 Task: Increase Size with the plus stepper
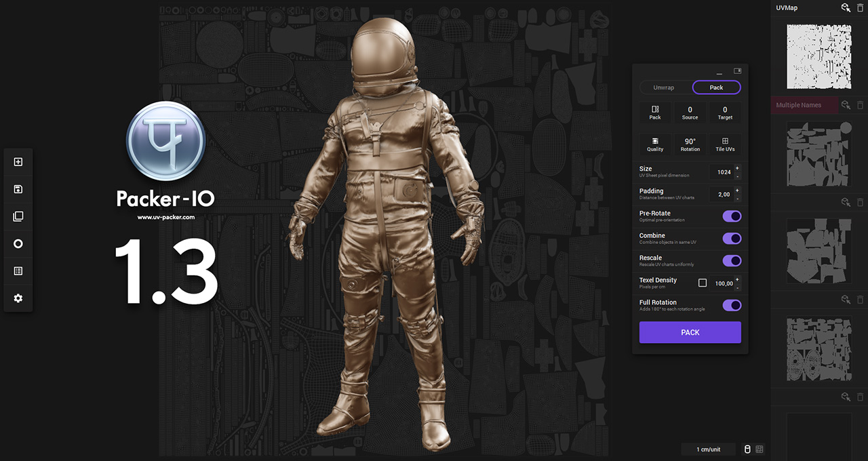[738, 168]
